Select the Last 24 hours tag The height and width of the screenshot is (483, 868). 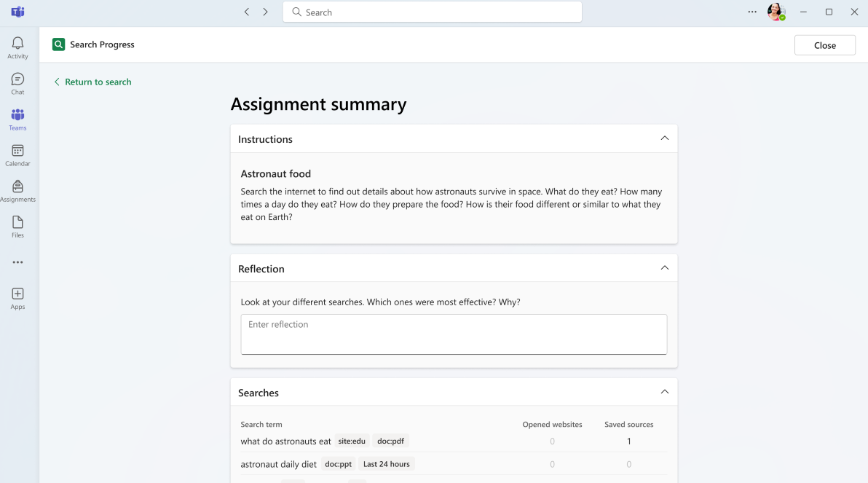(x=387, y=464)
